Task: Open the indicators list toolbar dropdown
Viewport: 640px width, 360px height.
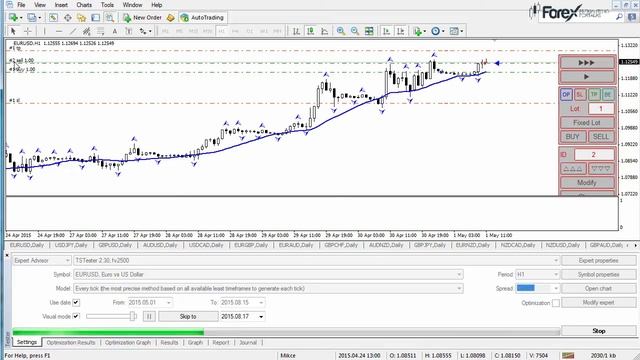Action: [x=419, y=31]
